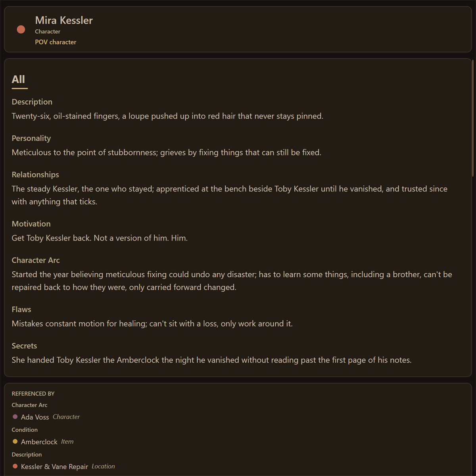Image resolution: width=476 pixels, height=476 pixels.
Task: Click the Referenced By section header
Action: (x=33, y=393)
